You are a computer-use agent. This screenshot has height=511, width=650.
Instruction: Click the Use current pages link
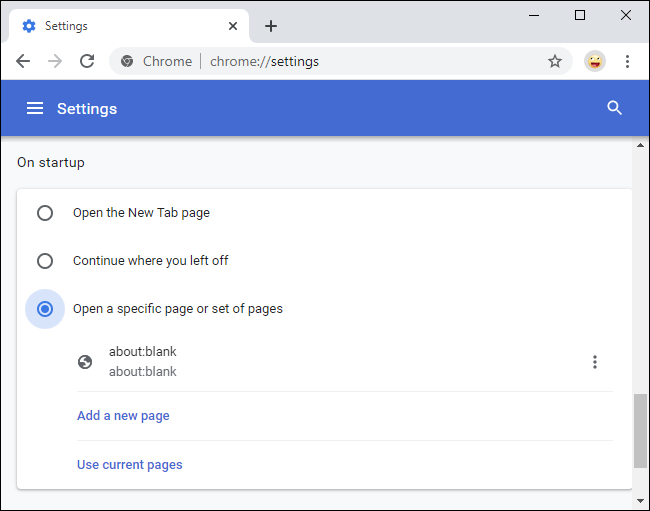[x=129, y=464]
